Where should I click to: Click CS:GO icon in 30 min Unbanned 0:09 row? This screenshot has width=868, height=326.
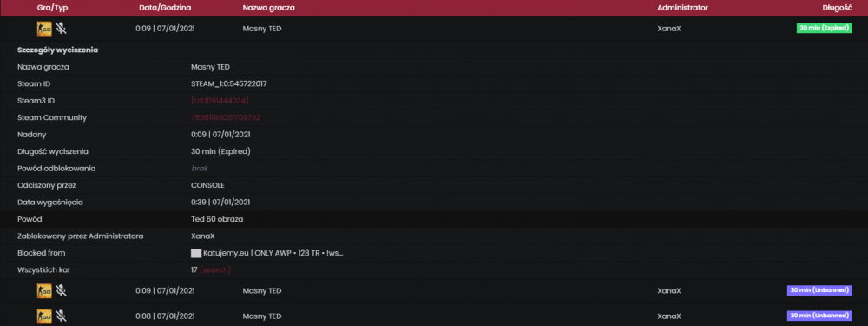coord(44,290)
